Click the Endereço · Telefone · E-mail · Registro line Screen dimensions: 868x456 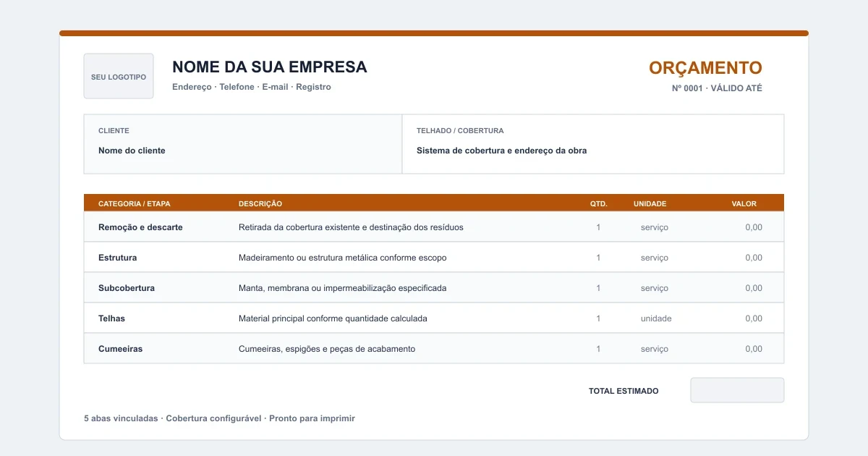(x=252, y=87)
